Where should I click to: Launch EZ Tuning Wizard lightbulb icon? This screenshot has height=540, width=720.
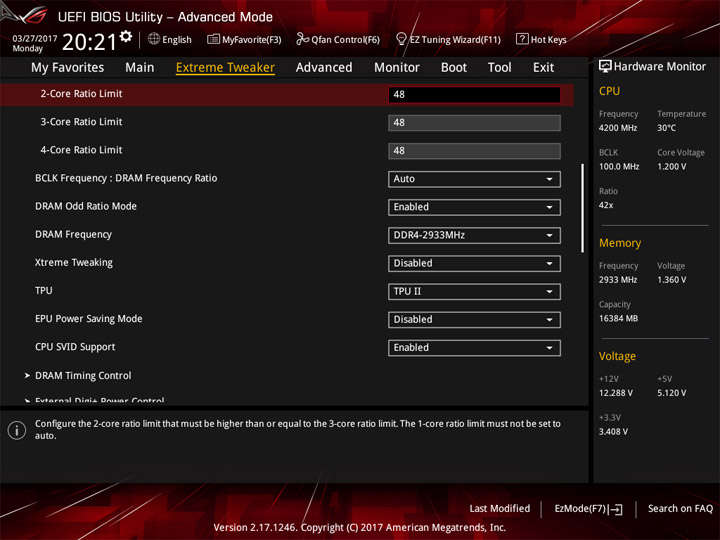pyautogui.click(x=401, y=39)
